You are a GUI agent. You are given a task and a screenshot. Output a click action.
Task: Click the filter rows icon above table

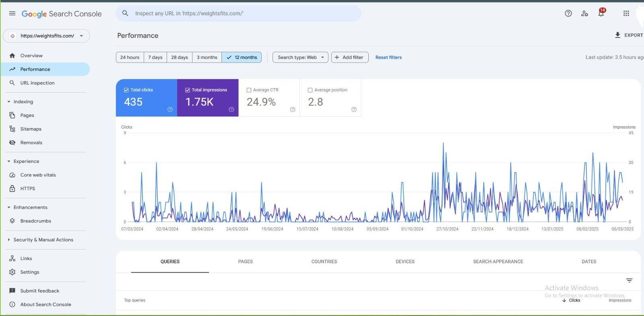click(x=629, y=281)
